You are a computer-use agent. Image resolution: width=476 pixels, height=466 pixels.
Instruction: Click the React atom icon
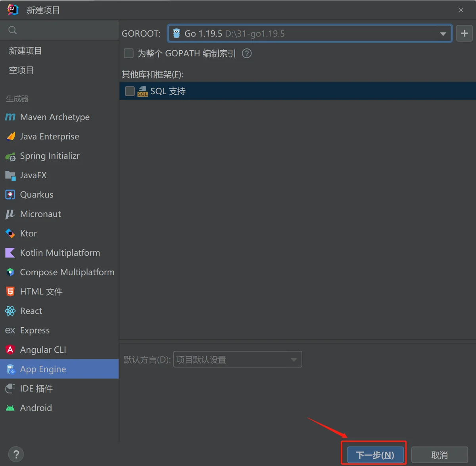click(10, 311)
